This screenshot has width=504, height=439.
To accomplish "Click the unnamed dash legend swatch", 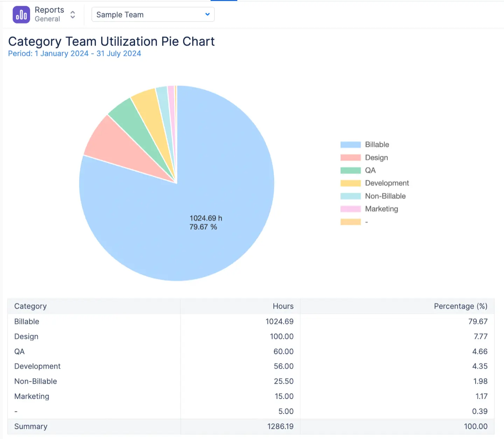I will (x=350, y=222).
